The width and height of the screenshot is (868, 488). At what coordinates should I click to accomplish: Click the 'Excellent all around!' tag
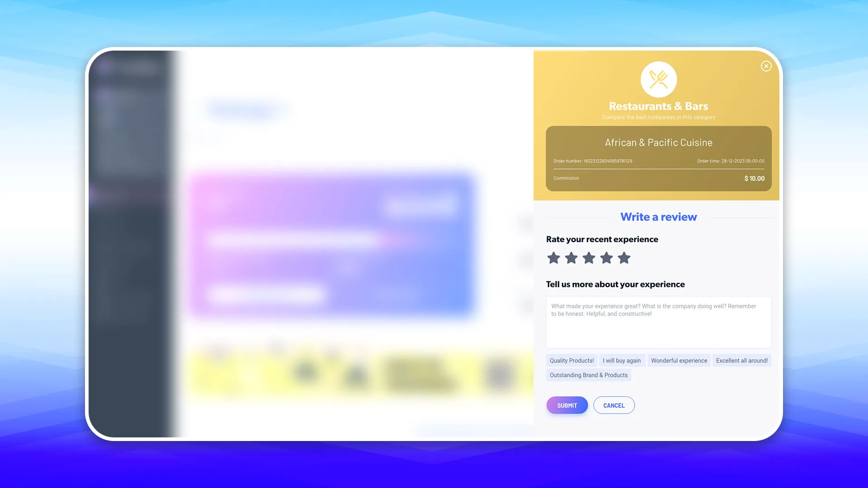click(x=741, y=360)
